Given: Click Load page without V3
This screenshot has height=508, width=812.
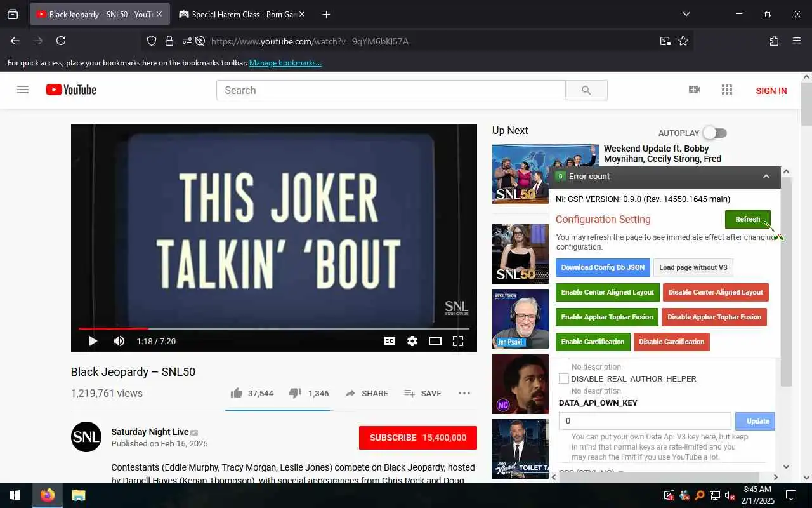Looking at the screenshot, I should coord(693,267).
